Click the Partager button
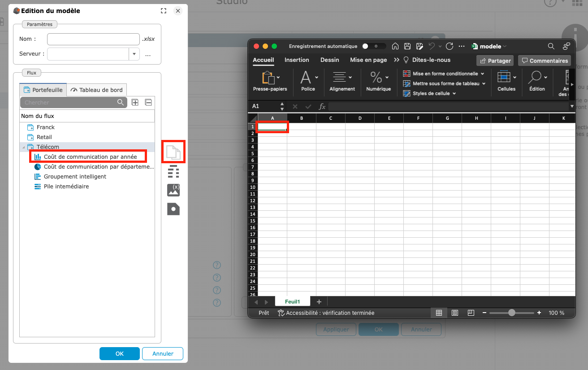Viewport: 588px width, 370px height. point(496,61)
